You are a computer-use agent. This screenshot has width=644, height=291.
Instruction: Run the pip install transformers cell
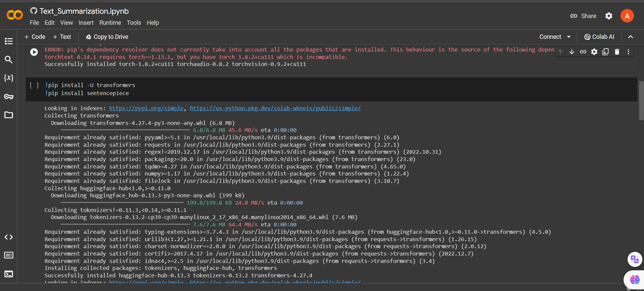34,85
